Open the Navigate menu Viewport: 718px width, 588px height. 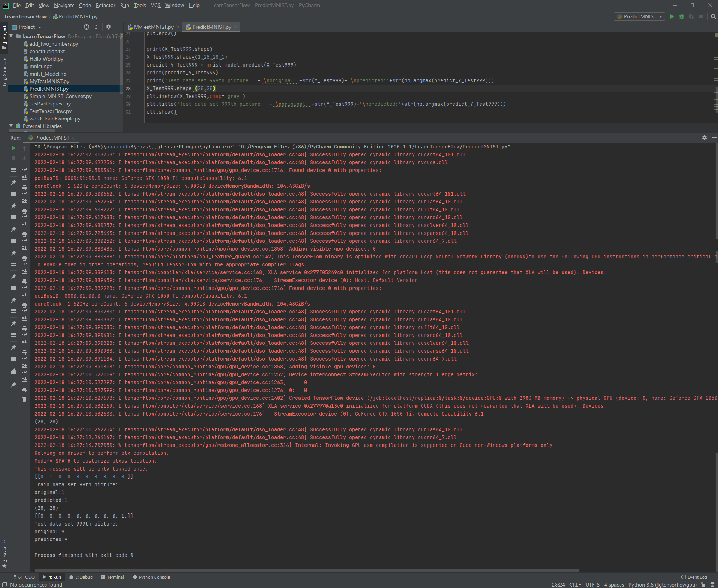click(x=64, y=5)
